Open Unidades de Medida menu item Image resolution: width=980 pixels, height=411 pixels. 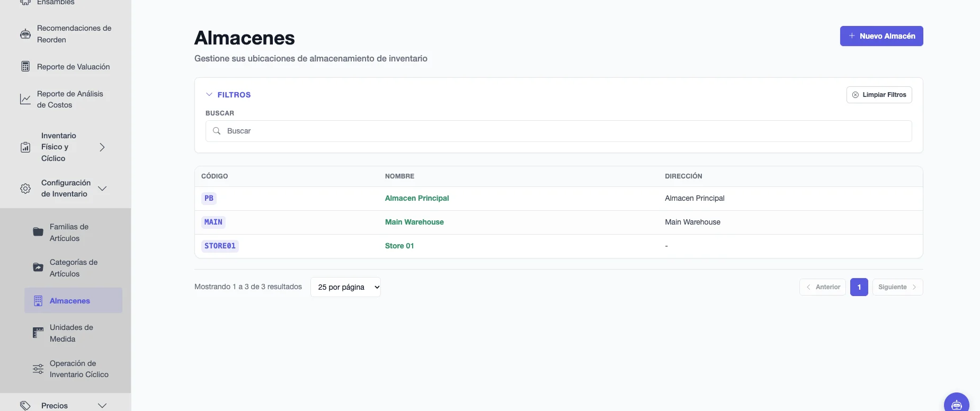(73, 333)
